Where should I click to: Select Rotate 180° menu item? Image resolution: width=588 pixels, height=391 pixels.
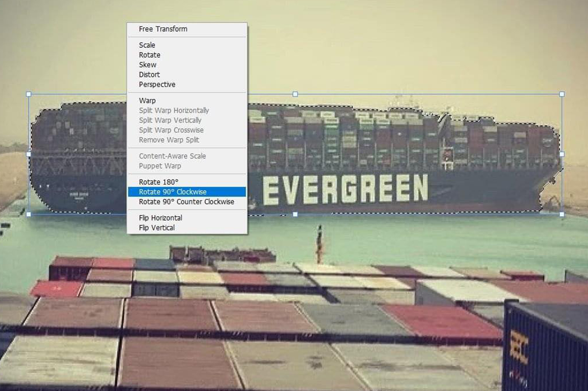coord(159,182)
